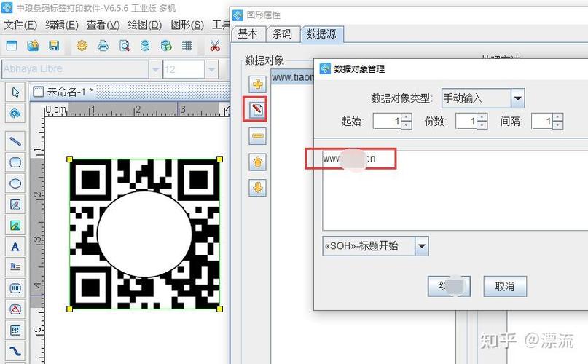This screenshot has height=364, width=588.
Task: Select the QR code drawing tool
Action: [x=15, y=331]
